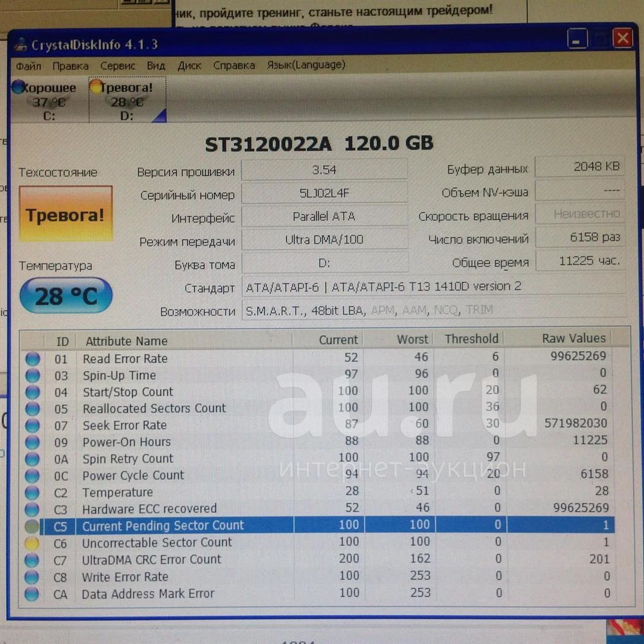
Task: Click the status dot for Current Pending Sector Count
Action: pyautogui.click(x=32, y=526)
